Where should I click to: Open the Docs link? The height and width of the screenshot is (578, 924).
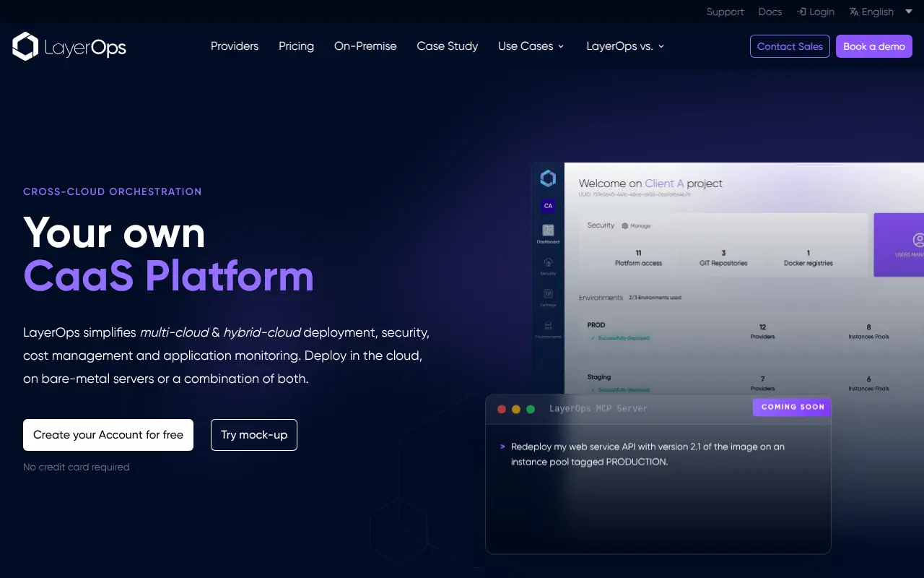[x=770, y=12]
